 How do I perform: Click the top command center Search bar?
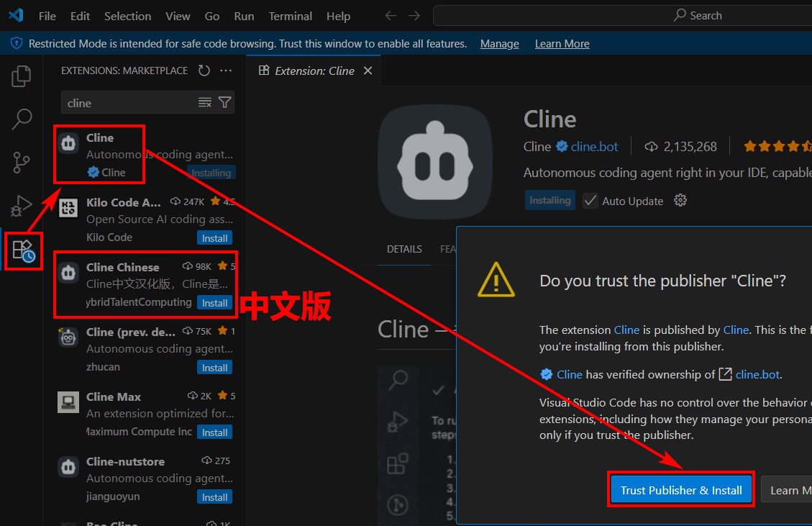click(622, 16)
